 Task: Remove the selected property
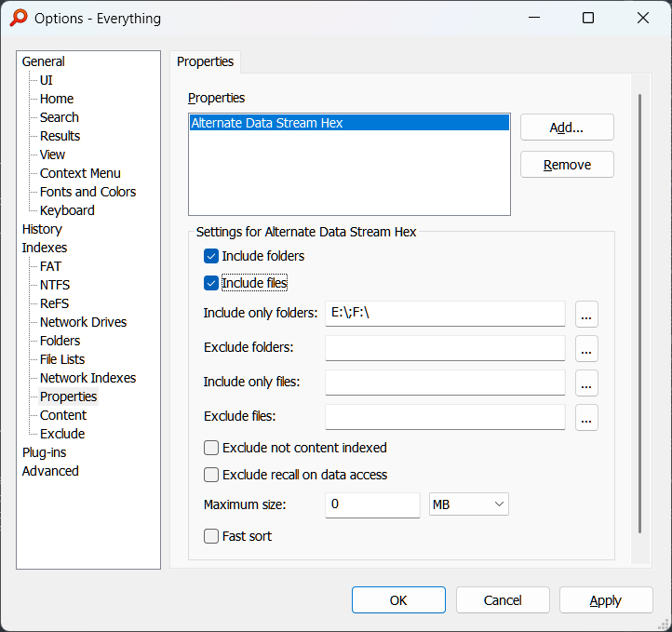(x=567, y=165)
